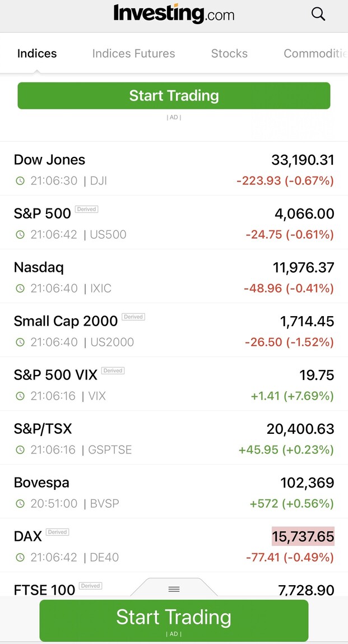Open the search magnifier icon
The height and width of the screenshot is (644, 348).
(x=318, y=14)
